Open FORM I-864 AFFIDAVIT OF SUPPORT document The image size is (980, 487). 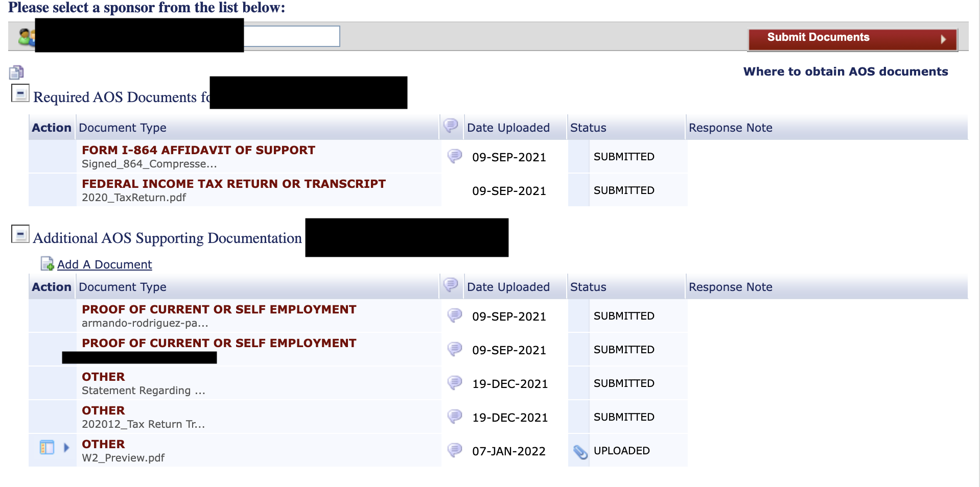pyautogui.click(x=198, y=150)
